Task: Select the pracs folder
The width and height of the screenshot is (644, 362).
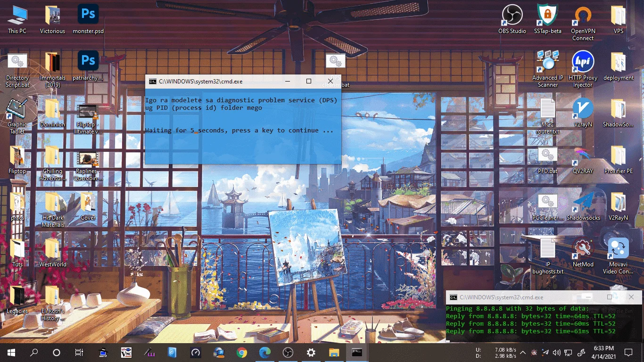Action: [x=17, y=206]
